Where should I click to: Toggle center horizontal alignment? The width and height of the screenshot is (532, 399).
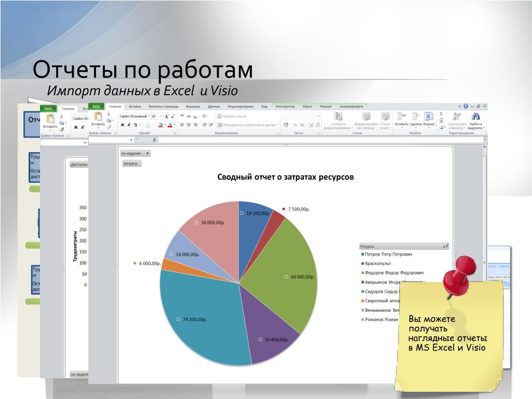189,125
